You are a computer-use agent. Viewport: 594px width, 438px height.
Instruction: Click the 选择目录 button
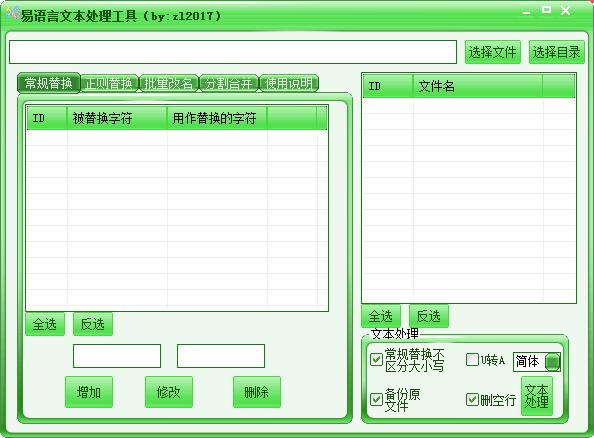pos(556,52)
